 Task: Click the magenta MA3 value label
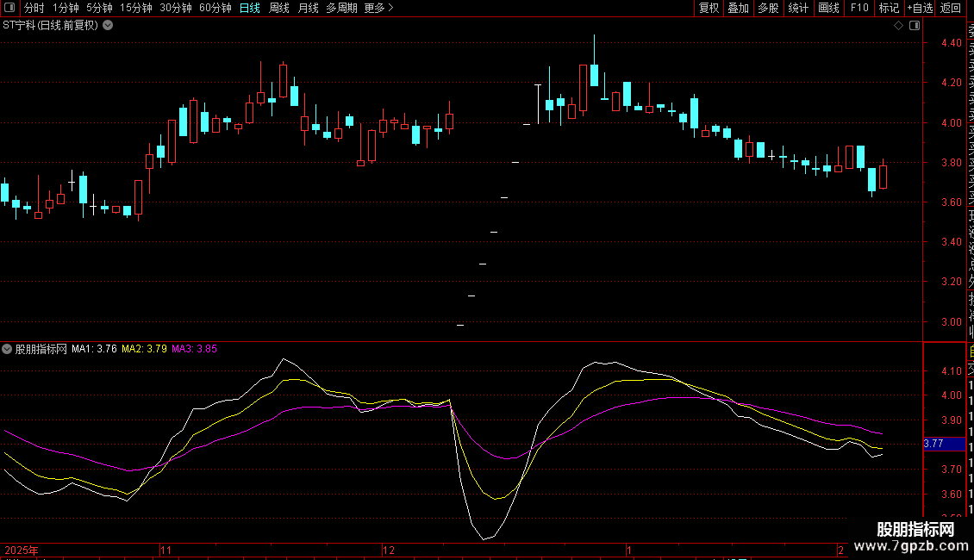click(194, 349)
